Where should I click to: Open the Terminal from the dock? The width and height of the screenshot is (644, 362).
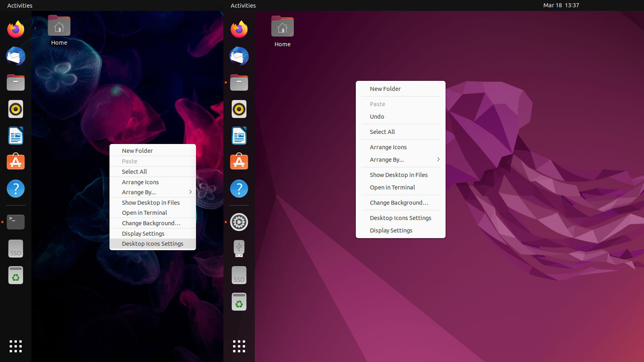coord(15,222)
